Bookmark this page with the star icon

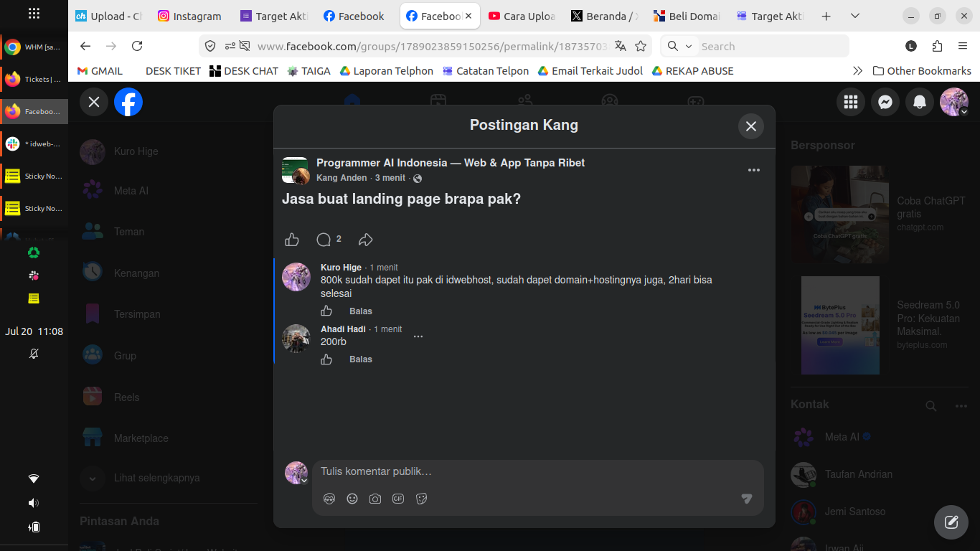coord(641,46)
